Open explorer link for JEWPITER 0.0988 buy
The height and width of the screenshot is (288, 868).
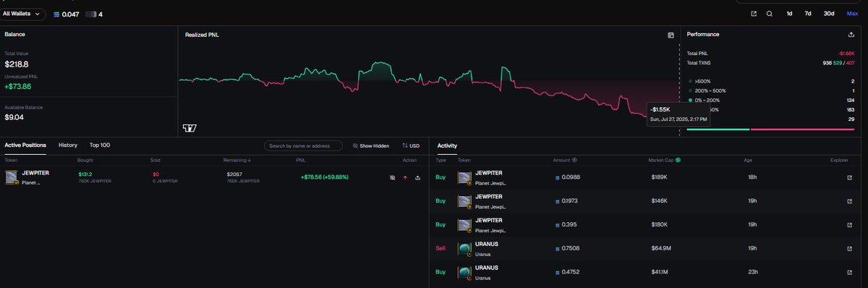[849, 177]
